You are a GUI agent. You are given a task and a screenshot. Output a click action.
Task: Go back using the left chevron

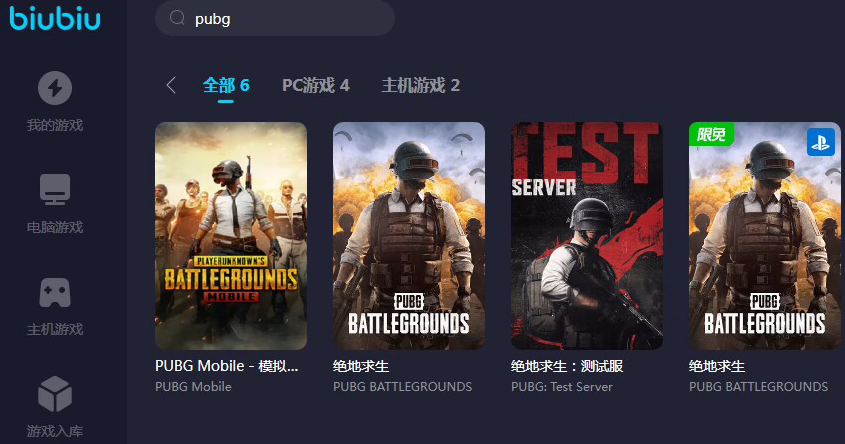(x=171, y=85)
